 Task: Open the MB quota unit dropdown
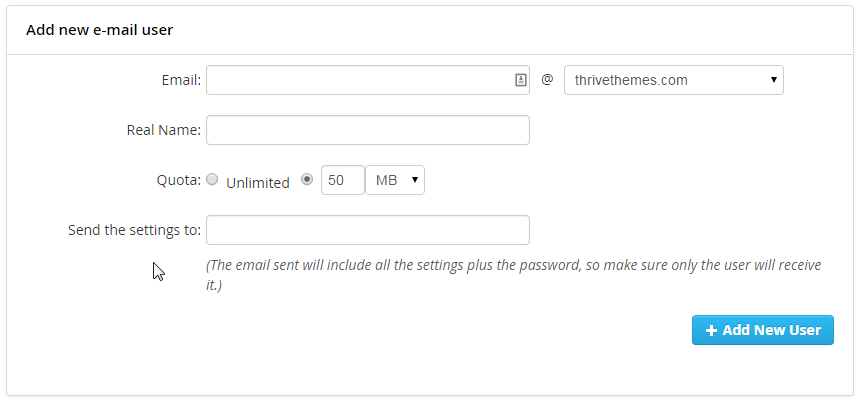tap(395, 180)
